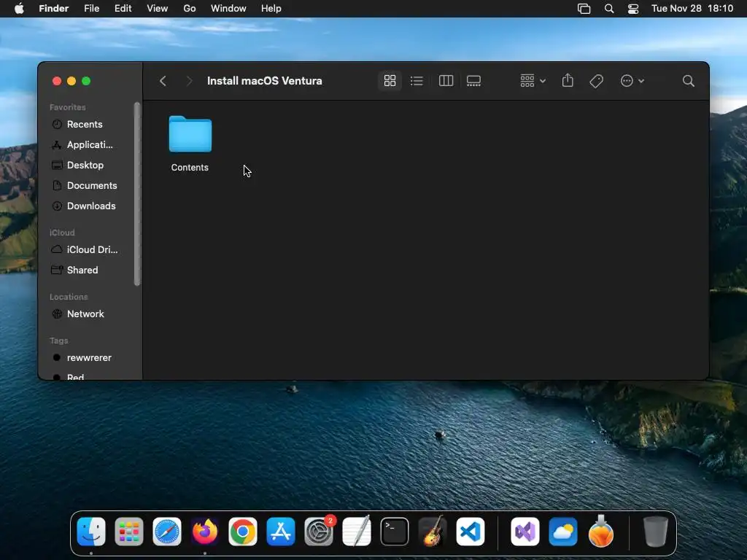Open the Window menu
This screenshot has height=560, width=747.
(x=228, y=9)
